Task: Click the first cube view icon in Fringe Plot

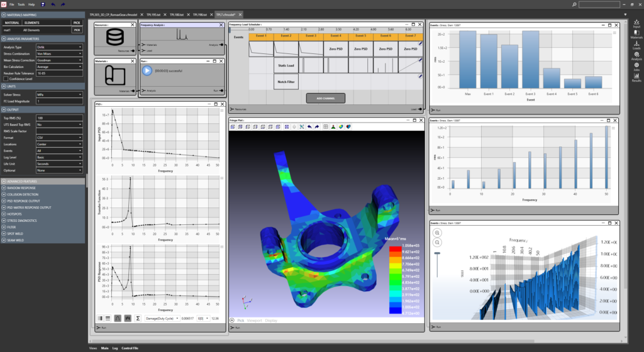Action: (233, 127)
